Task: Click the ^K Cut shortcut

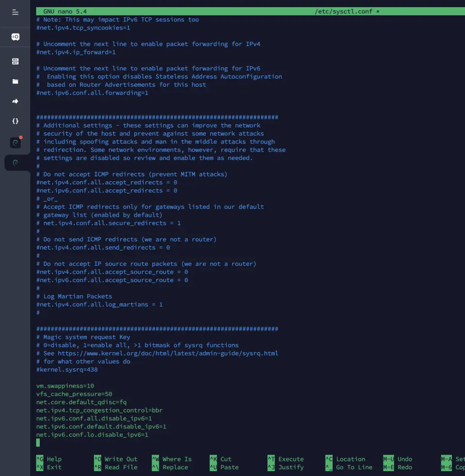Action: click(220, 459)
